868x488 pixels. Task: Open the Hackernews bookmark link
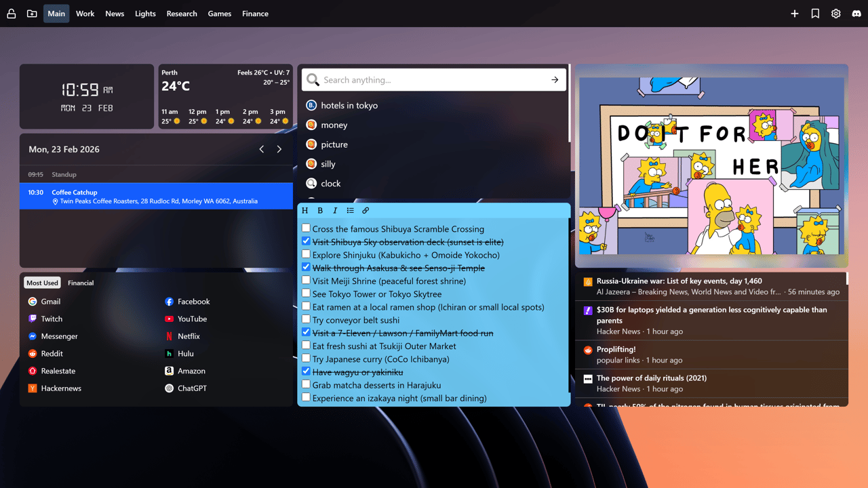(61, 388)
